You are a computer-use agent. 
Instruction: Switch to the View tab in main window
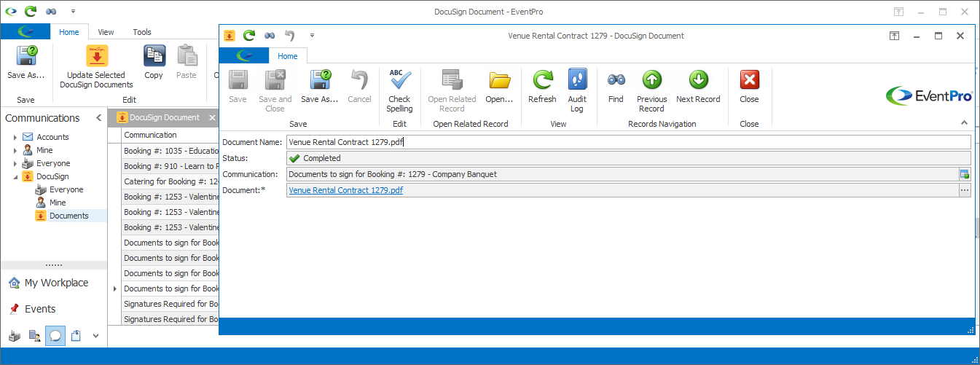pyautogui.click(x=106, y=32)
